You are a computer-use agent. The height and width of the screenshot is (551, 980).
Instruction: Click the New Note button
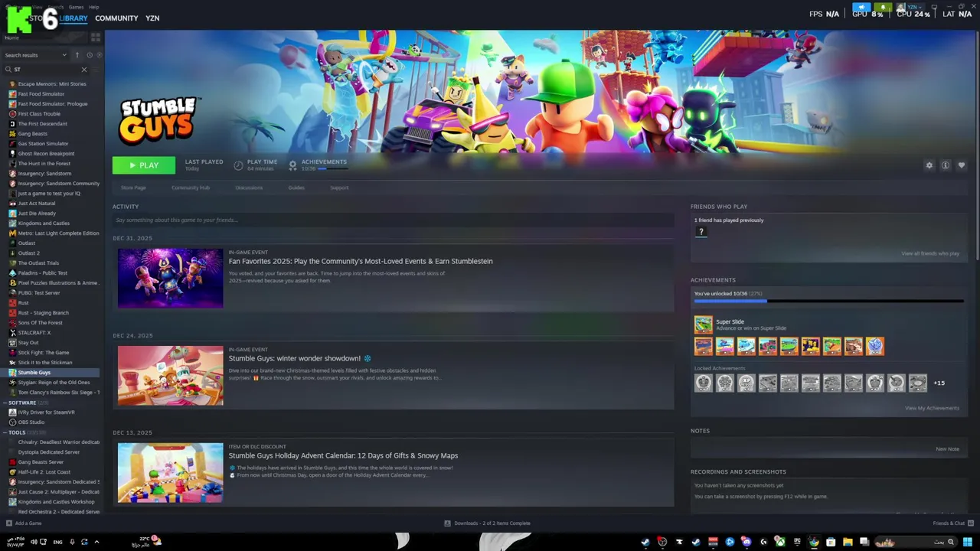click(947, 449)
